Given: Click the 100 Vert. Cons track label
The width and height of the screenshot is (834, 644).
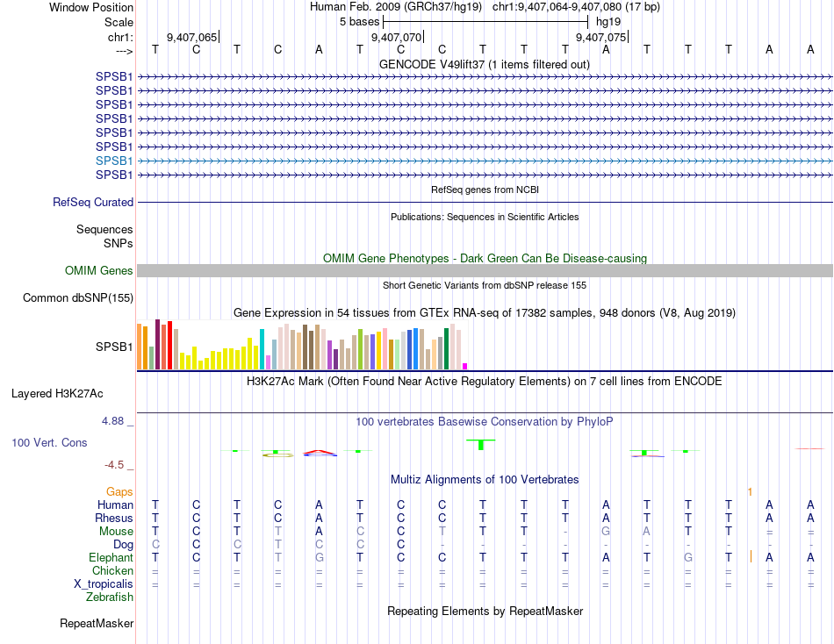Looking at the screenshot, I should coord(49,442).
